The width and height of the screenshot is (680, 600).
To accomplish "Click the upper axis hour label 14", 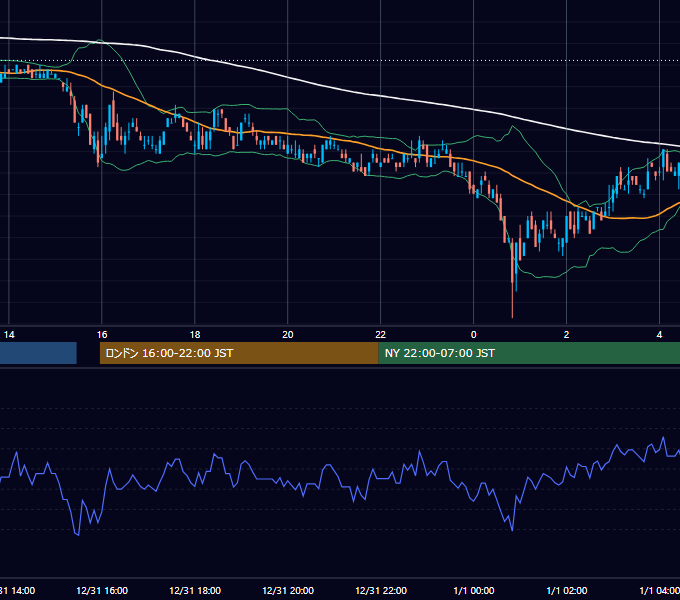I will [x=9, y=335].
